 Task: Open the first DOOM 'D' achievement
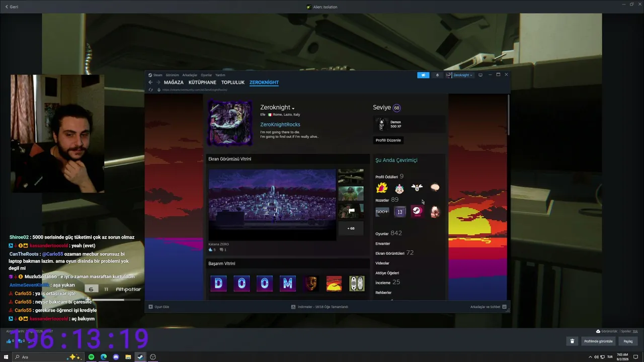(x=218, y=284)
